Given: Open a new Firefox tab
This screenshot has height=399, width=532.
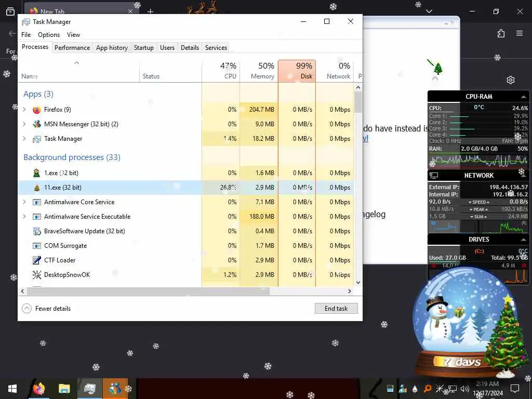Looking at the screenshot, I should (150, 11).
